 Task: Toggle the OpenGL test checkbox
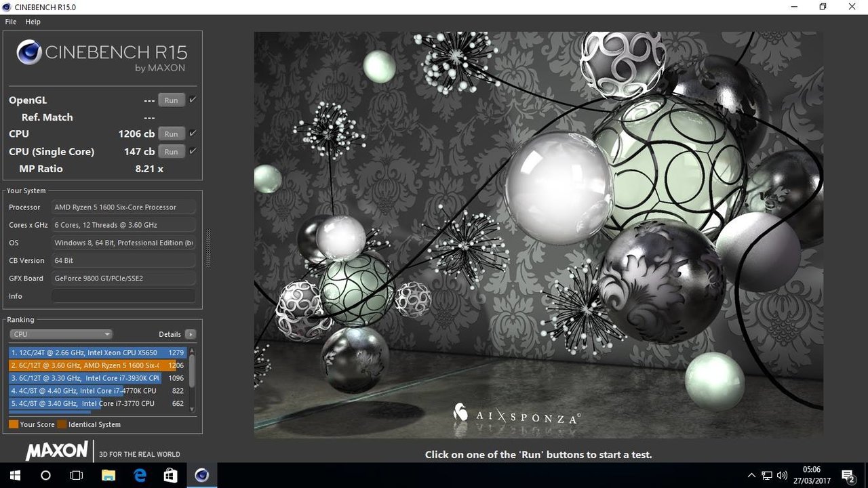[193, 100]
